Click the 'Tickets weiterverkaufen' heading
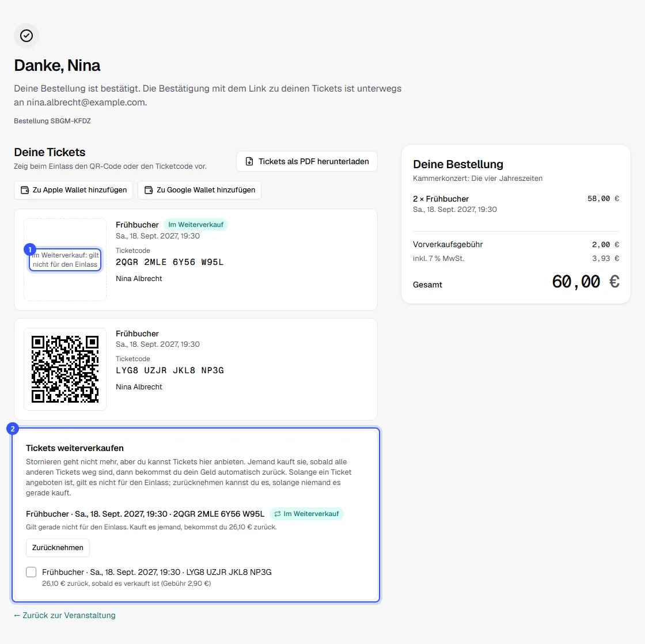645x644 pixels. (x=75, y=448)
